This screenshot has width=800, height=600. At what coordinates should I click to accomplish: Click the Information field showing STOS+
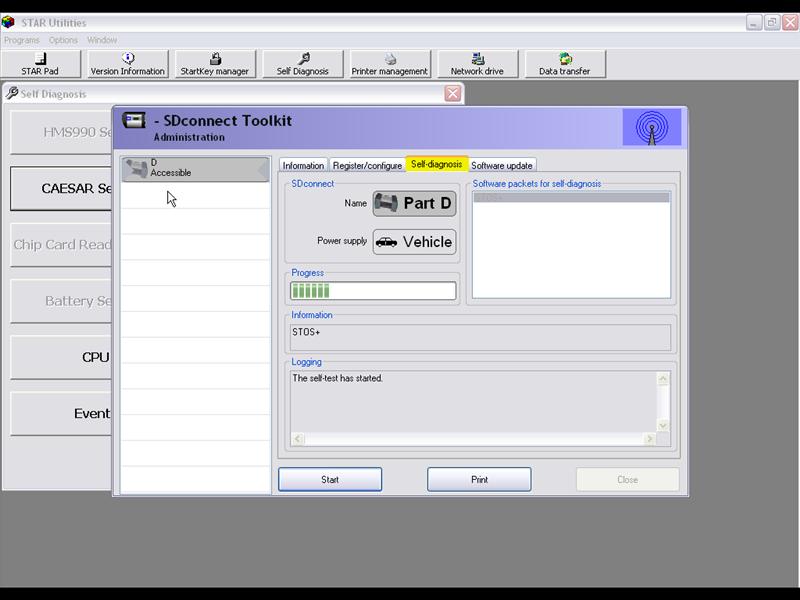480,338
